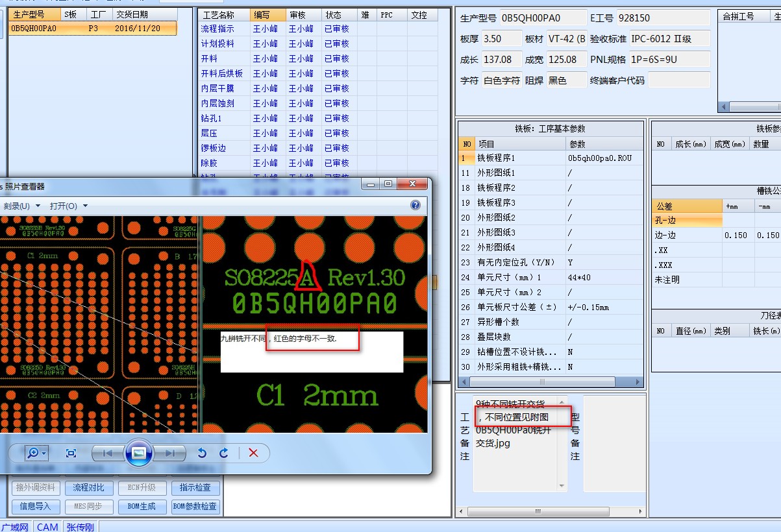Open the 打开(O) dropdown menu
The width and height of the screenshot is (781, 532).
pyautogui.click(x=69, y=206)
